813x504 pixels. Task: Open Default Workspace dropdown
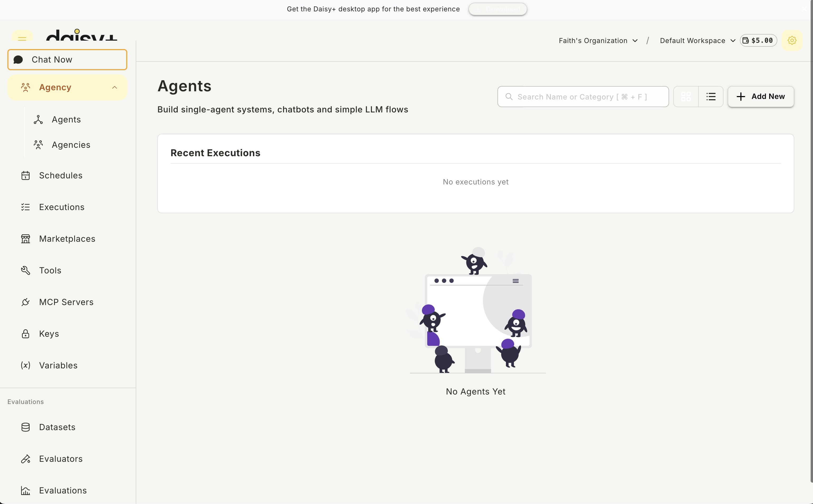(x=698, y=41)
